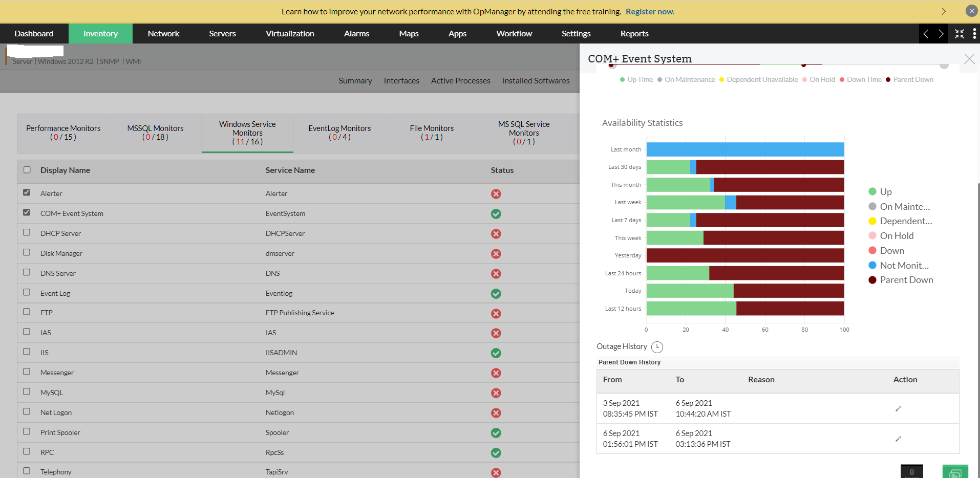Image resolution: width=980 pixels, height=478 pixels.
Task: Expand the banner's right chevron arrow
Action: [x=943, y=11]
